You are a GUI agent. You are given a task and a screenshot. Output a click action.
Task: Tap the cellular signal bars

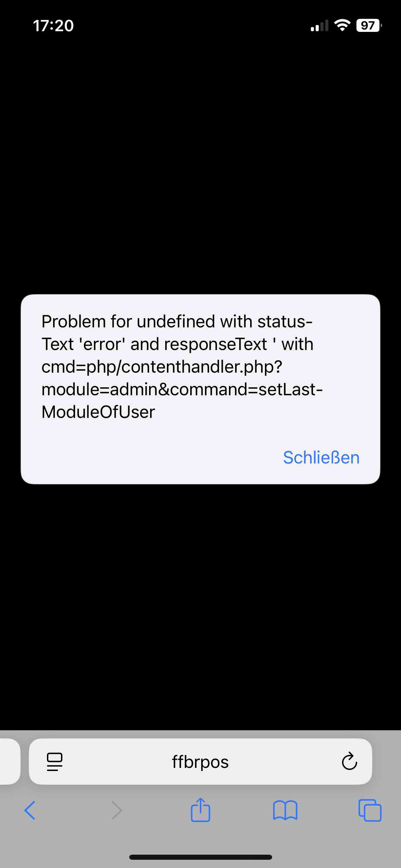[319, 25]
